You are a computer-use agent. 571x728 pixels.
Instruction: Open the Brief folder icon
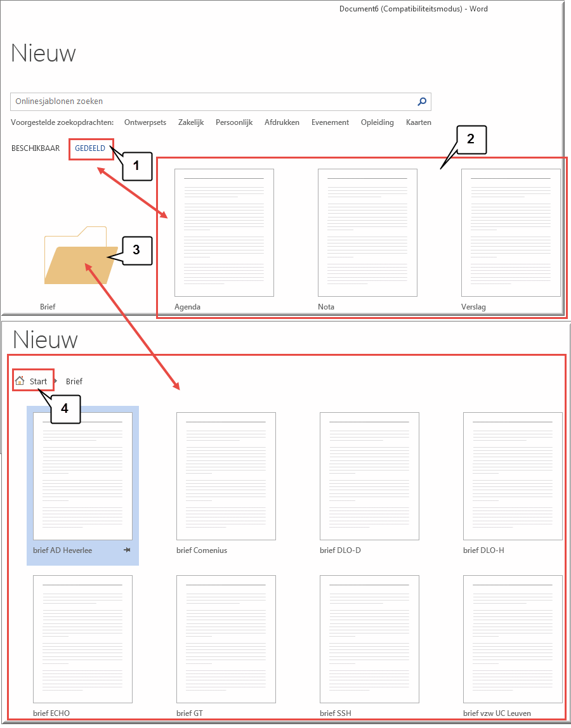pos(81,256)
